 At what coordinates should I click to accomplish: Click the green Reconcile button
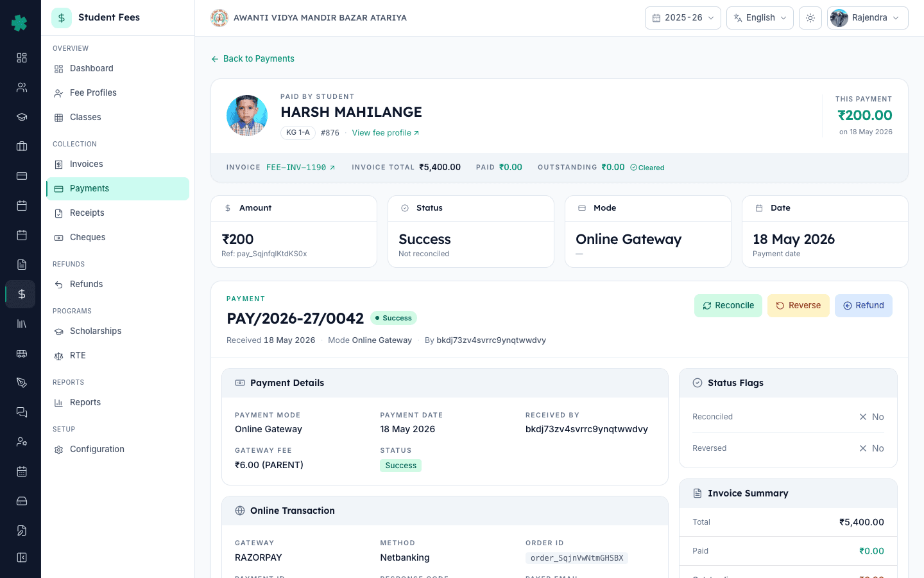click(728, 306)
